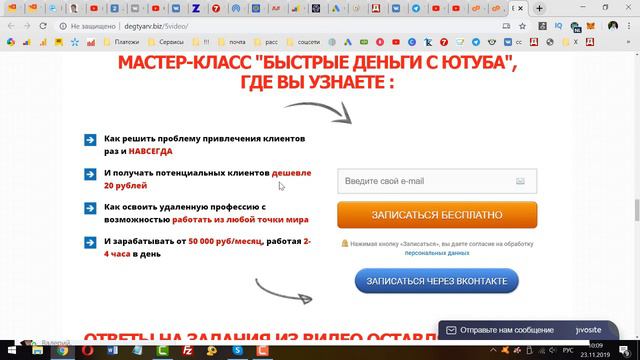The image size is (640, 360).
Task: Switch to the Google Ads browser tab
Action: coord(336,8)
